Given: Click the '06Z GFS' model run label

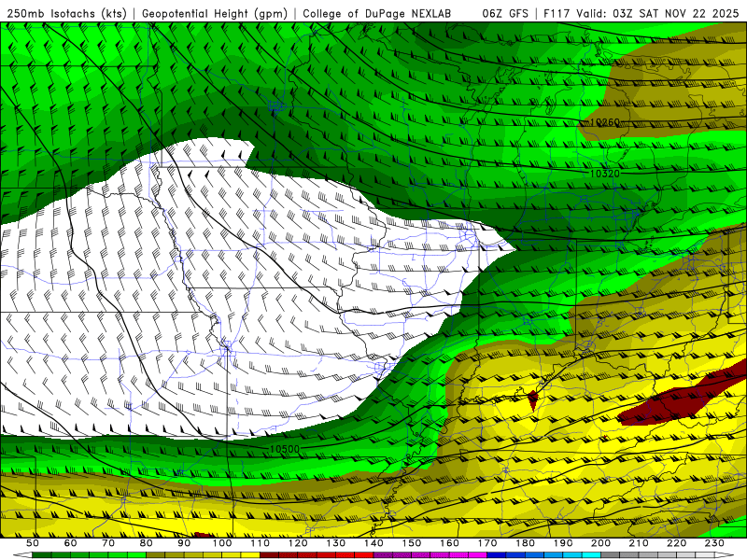Looking at the screenshot, I should (505, 14).
